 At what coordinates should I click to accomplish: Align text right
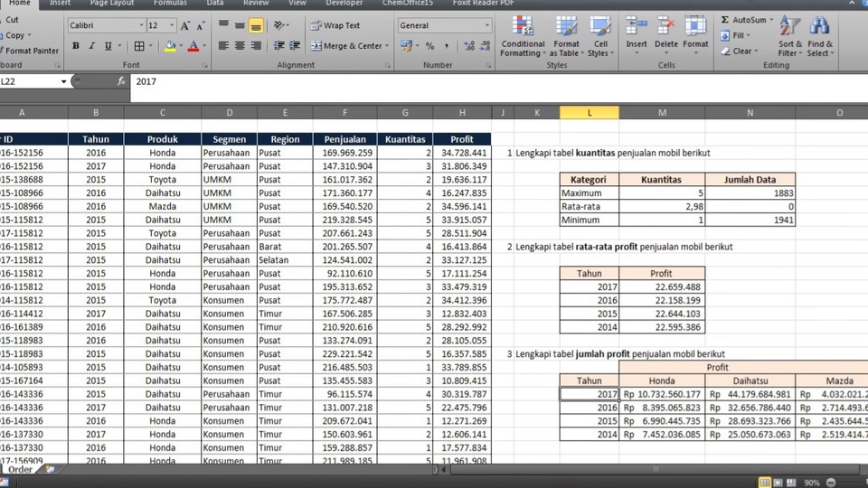pos(256,46)
